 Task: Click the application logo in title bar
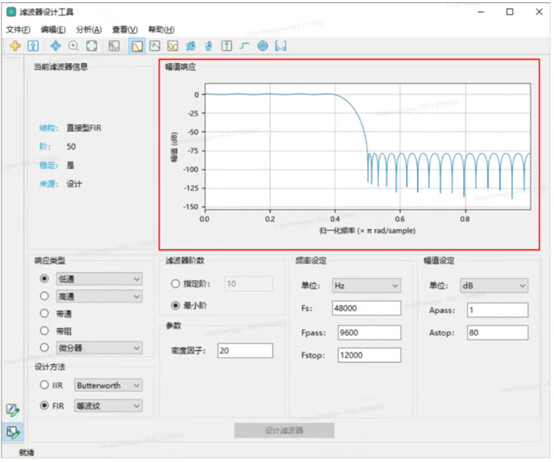tap(11, 12)
